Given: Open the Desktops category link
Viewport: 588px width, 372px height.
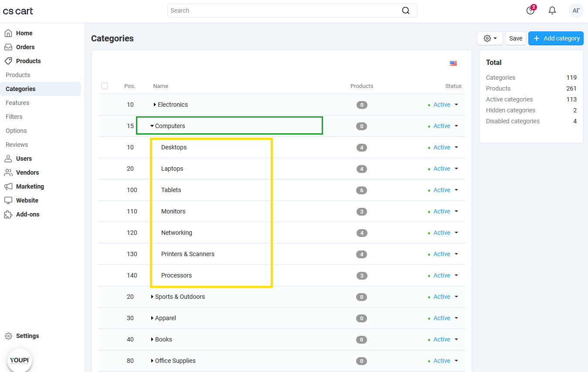Looking at the screenshot, I should (174, 147).
